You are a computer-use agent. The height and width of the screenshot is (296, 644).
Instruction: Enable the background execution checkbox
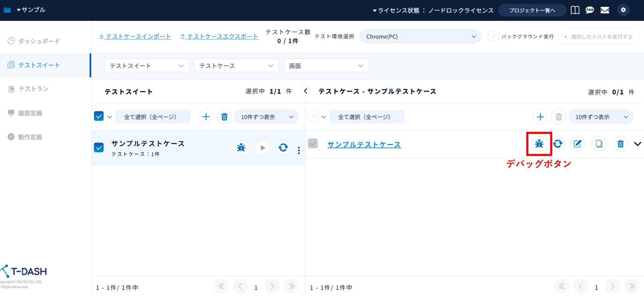(x=493, y=36)
